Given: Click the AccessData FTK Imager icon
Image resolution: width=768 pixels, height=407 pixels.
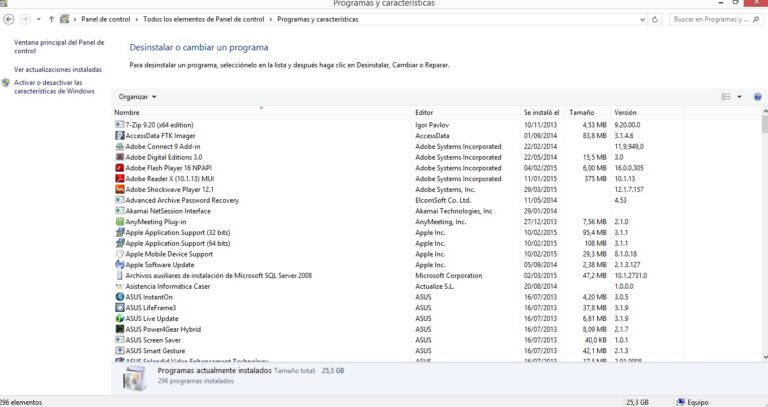Looking at the screenshot, I should [x=119, y=136].
